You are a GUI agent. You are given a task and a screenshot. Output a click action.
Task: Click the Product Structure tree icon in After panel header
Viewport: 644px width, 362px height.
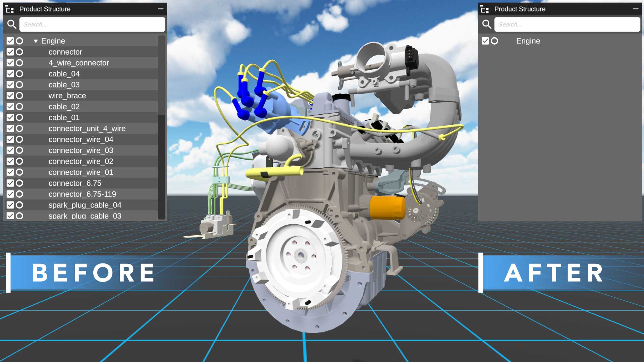tap(485, 9)
